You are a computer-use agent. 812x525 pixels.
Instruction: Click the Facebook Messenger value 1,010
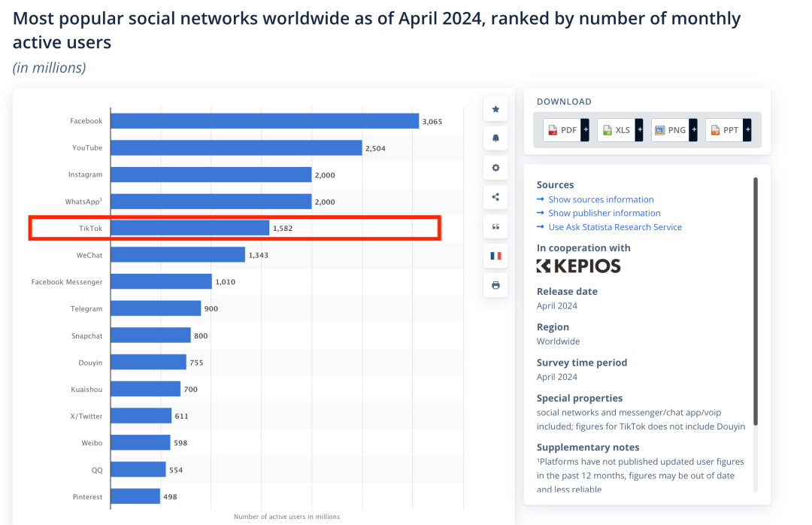226,282
